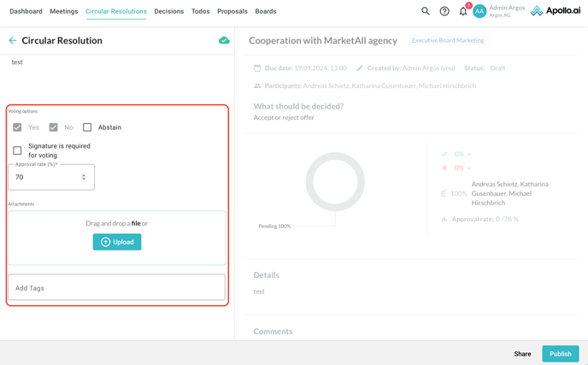This screenshot has height=365, width=588.
Task: Click the back arrow beside Circular Resolution
Action: [x=13, y=40]
